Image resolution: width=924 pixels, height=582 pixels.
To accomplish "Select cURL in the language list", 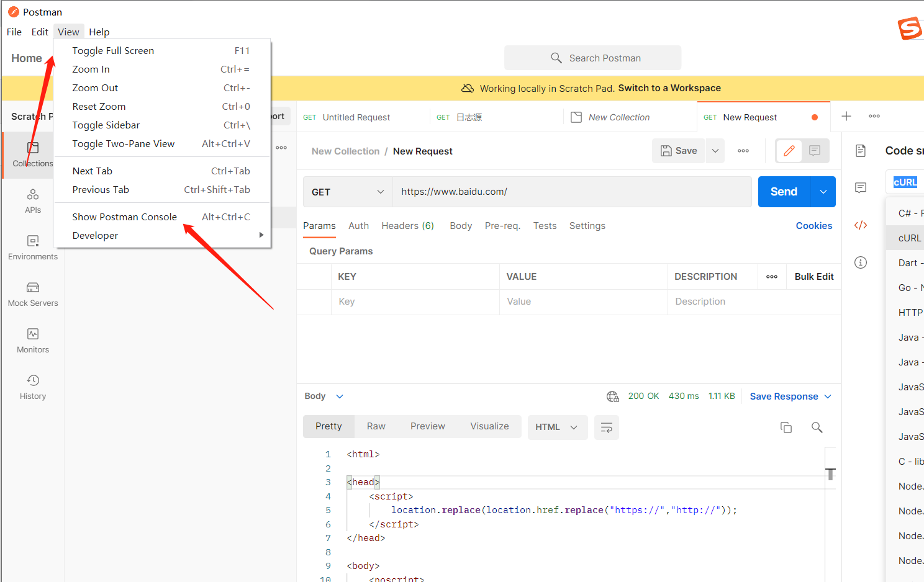I will coord(905,238).
